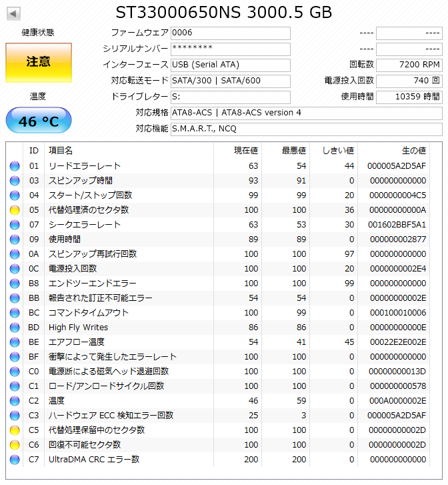
Task: Select the 使用時間 attribute name in table
Action: 64,239
